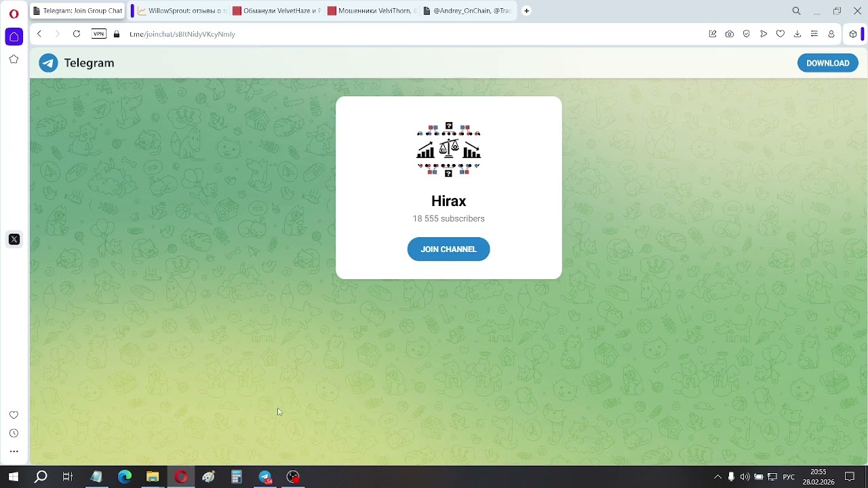Image resolution: width=868 pixels, height=488 pixels.
Task: Open Task View on taskbar
Action: tap(68, 477)
